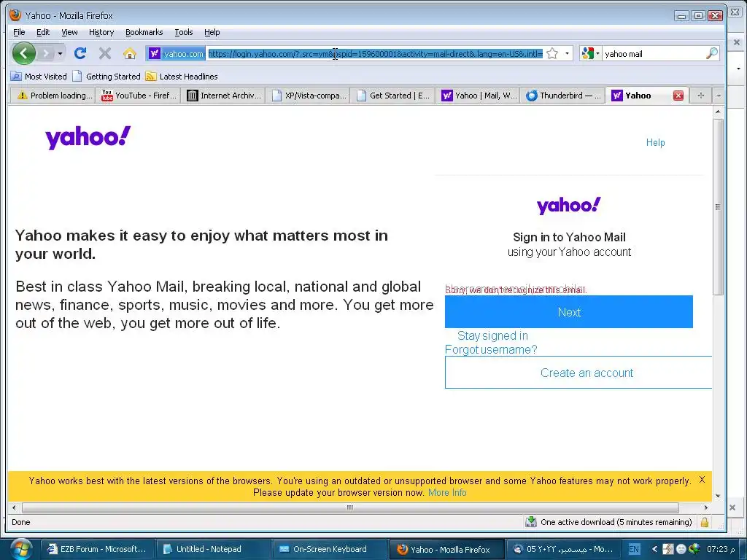
Task: Click the Yahoo logo above Sign in
Action: tap(569, 206)
